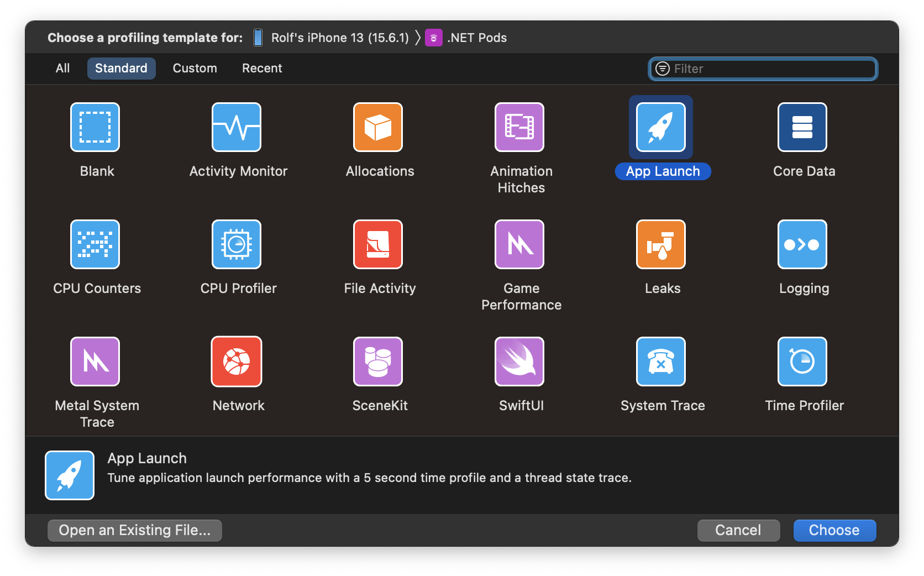Click the Blank label text
924x576 pixels.
(97, 171)
